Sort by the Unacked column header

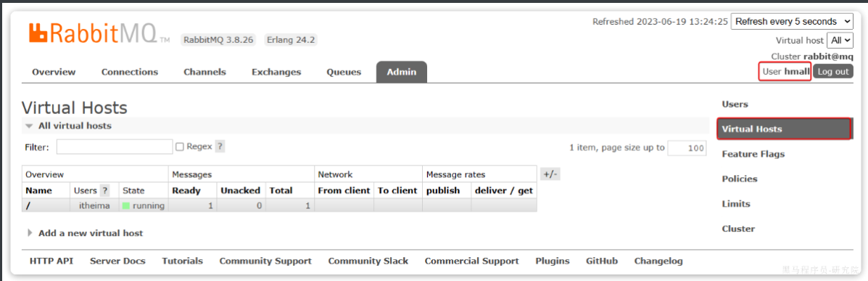click(x=240, y=191)
